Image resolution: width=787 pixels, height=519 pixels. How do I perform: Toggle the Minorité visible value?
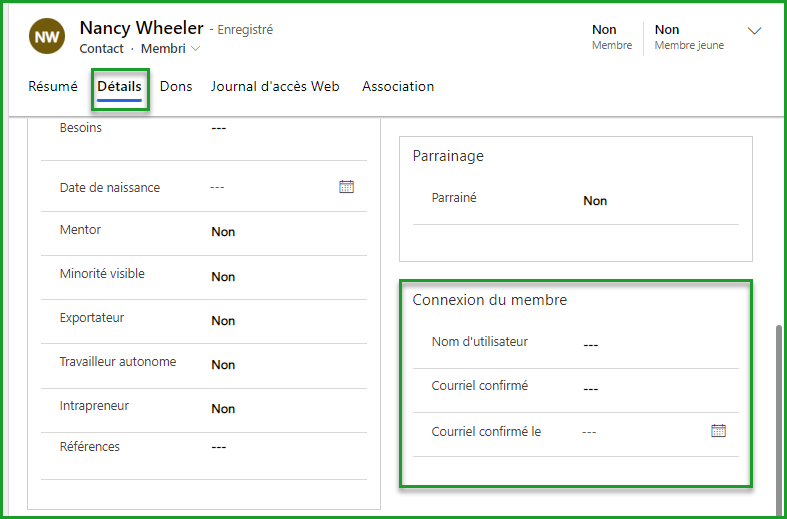223,277
